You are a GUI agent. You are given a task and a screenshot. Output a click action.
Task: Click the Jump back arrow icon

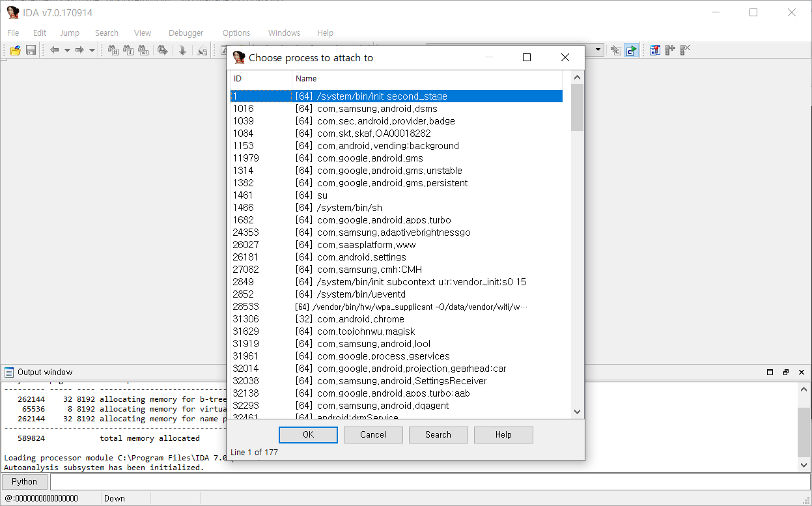(x=55, y=50)
